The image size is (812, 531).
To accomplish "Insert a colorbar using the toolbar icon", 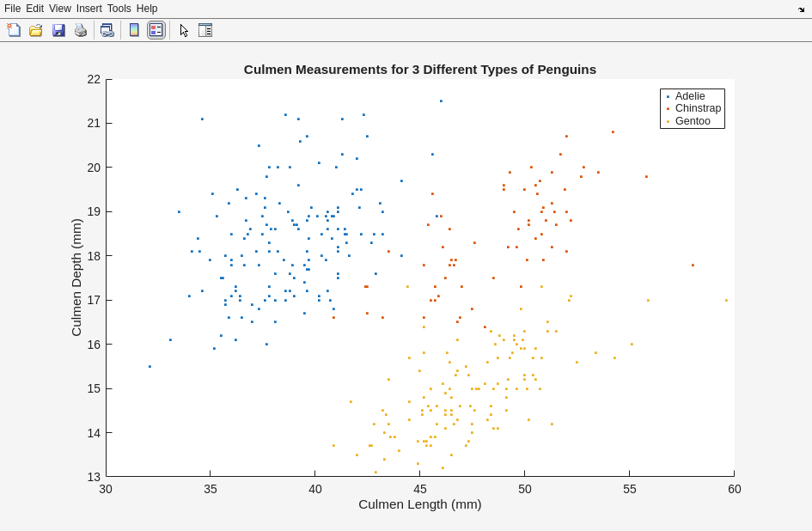I will pos(134,30).
